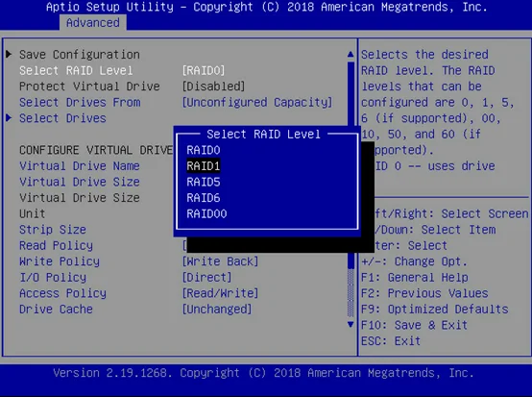Open the [Write Back] value
This screenshot has width=532, height=397.
click(x=220, y=261)
